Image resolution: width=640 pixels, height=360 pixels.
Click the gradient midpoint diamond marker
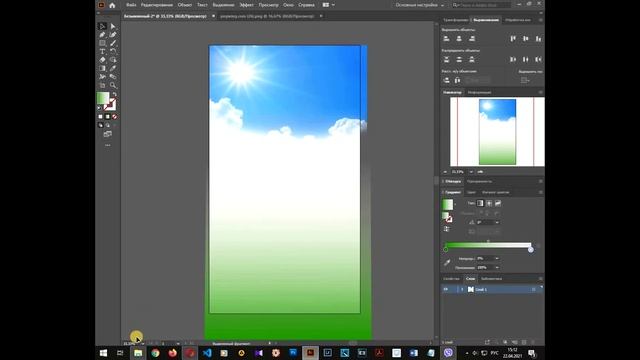coord(488,241)
